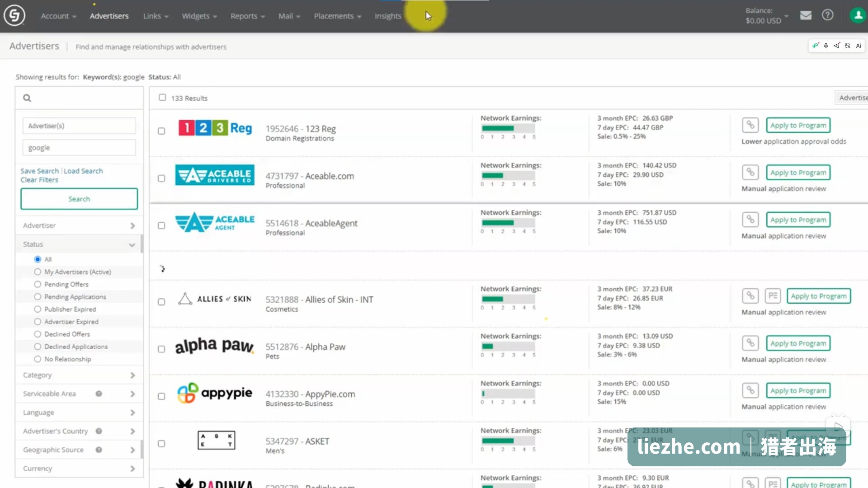Screen dimensions: 868x488
Task: Expand the Currency filter section
Action: coord(79,469)
